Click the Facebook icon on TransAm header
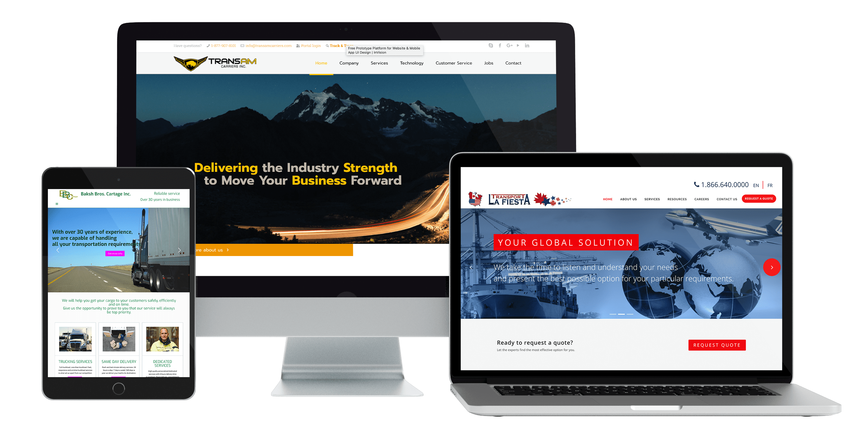This screenshot has height=446, width=868. [x=500, y=45]
